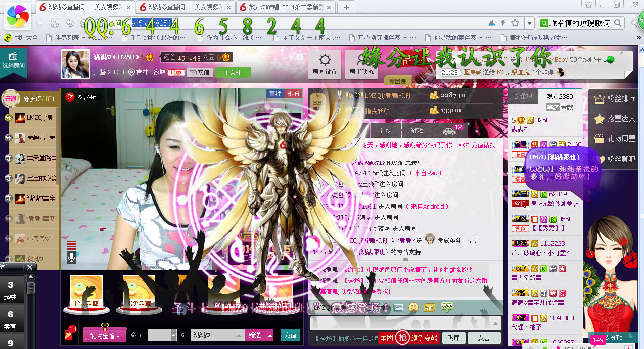The width and height of the screenshot is (644, 349).
Task: Click the lightning speed-mode icon in address bar
Action: [x=503, y=23]
